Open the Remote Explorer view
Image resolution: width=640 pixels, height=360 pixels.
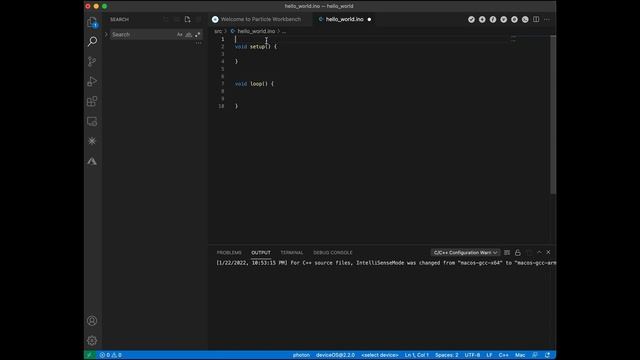coord(92,121)
